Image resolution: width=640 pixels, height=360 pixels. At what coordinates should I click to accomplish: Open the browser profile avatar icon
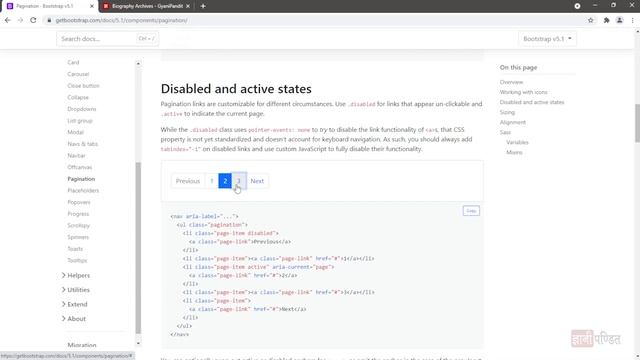(619, 20)
